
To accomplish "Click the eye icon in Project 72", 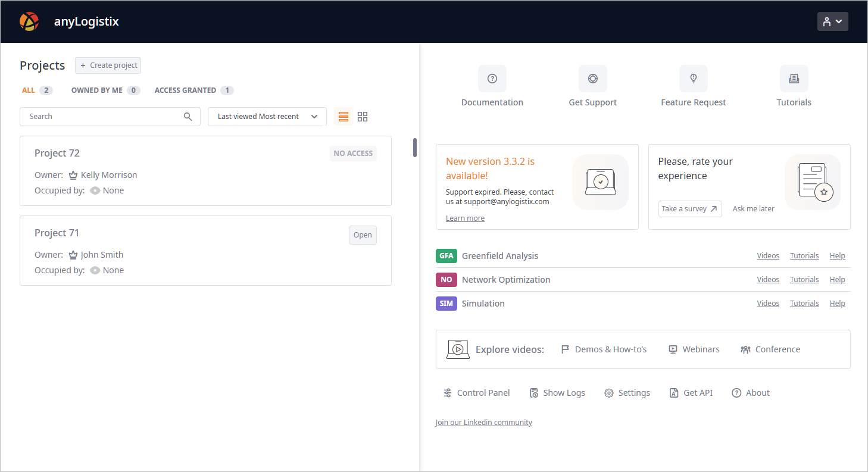I will (x=95, y=190).
